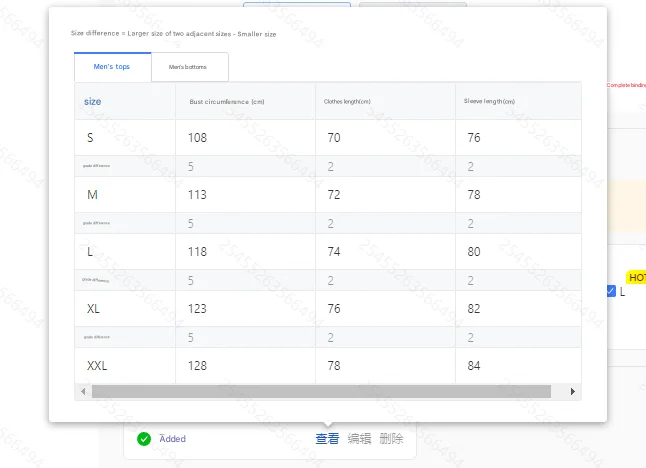
Task: Click the 查看 view link
Action: (x=328, y=439)
